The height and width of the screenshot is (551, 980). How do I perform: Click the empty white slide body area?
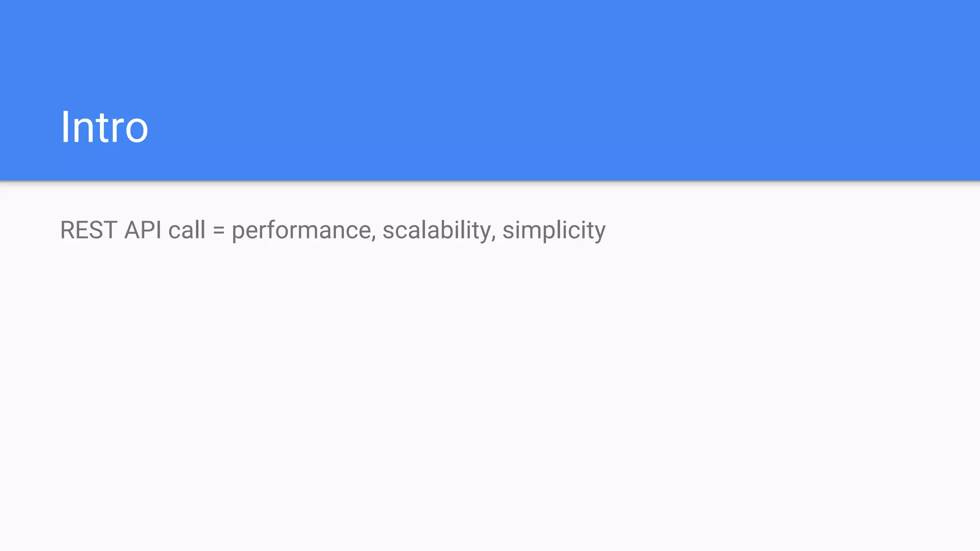[x=490, y=392]
